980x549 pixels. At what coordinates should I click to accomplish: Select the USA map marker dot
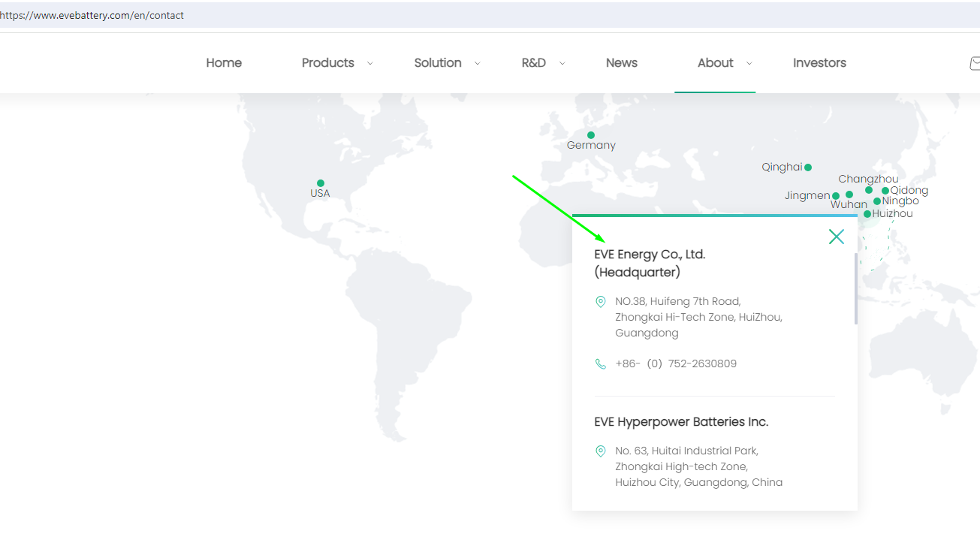(x=321, y=183)
